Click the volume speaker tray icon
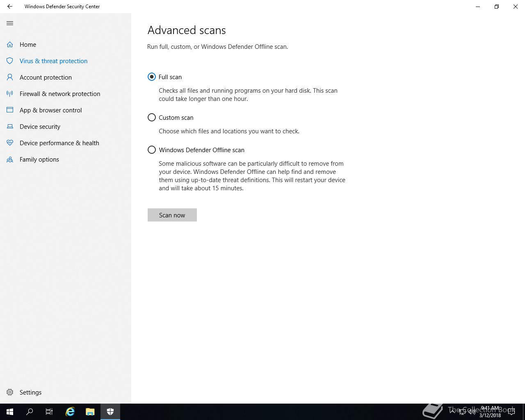The height and width of the screenshot is (420, 525). pos(472,412)
